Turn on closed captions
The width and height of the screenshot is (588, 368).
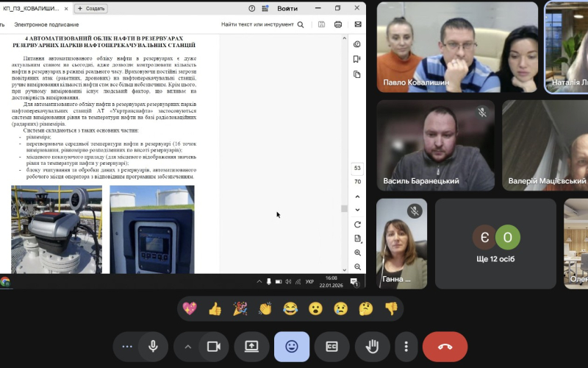(x=332, y=346)
